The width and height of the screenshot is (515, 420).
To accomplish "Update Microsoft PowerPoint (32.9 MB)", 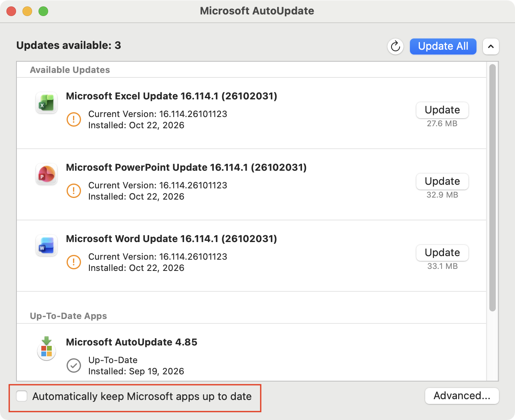I will pos(442,182).
